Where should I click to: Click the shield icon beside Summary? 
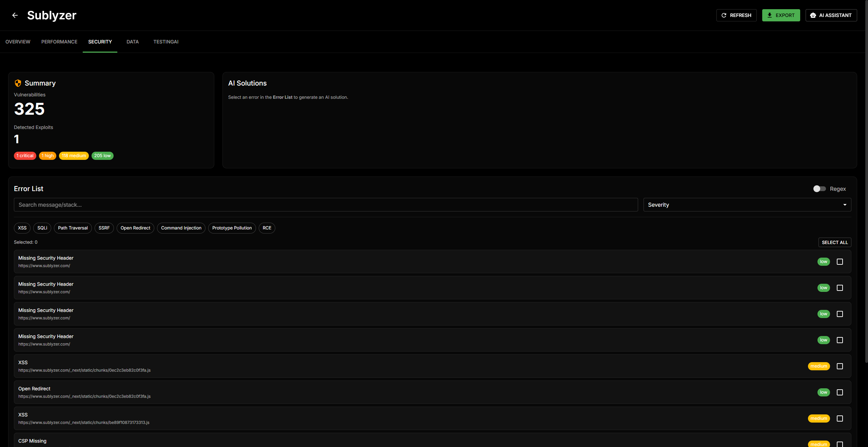pyautogui.click(x=18, y=83)
